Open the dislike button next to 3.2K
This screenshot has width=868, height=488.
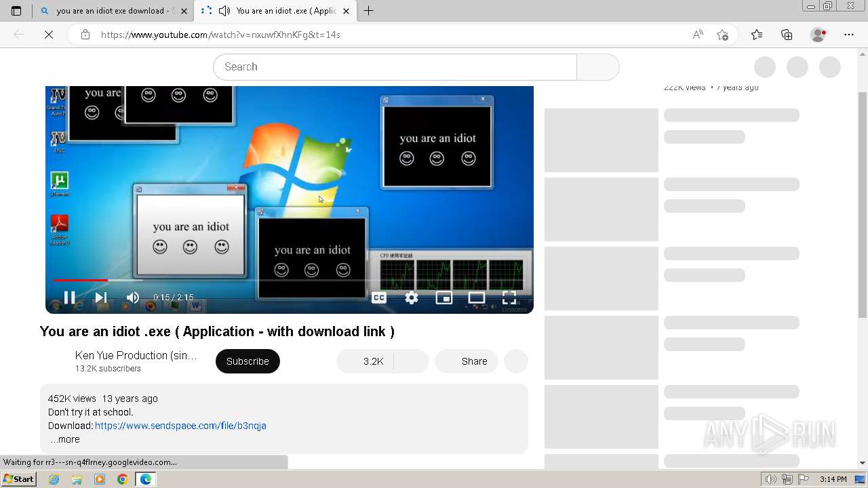(x=411, y=361)
